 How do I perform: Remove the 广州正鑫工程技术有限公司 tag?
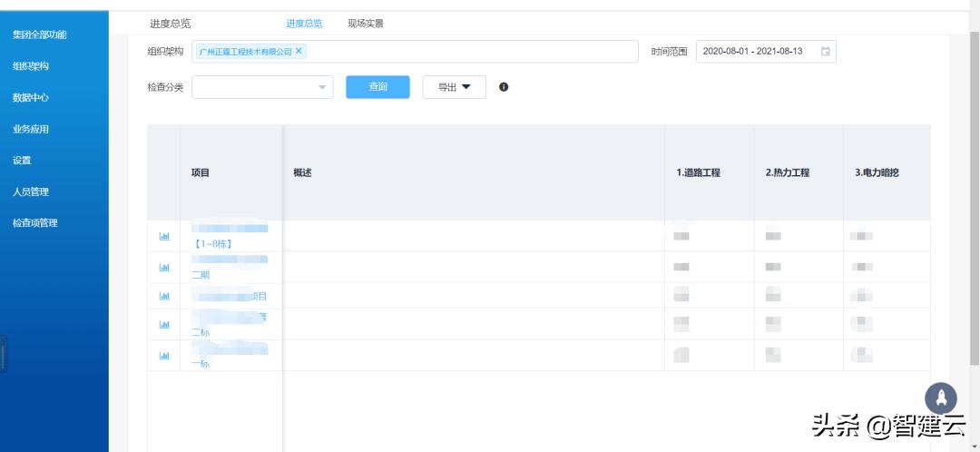tap(299, 51)
